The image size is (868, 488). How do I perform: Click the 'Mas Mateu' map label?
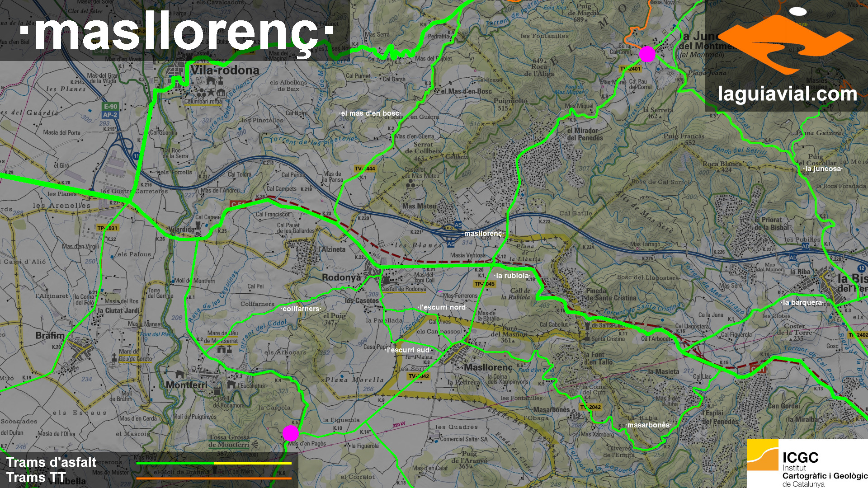point(419,206)
